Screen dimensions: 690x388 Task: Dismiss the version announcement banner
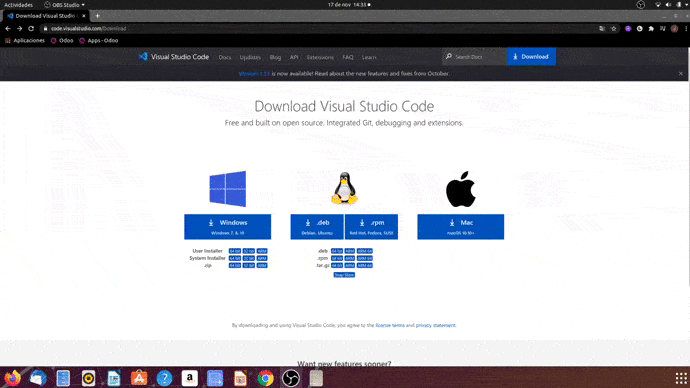pos(680,73)
